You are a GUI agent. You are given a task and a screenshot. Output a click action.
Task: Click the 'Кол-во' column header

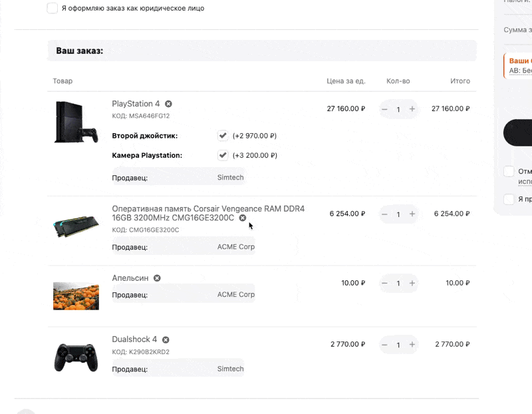coord(398,81)
